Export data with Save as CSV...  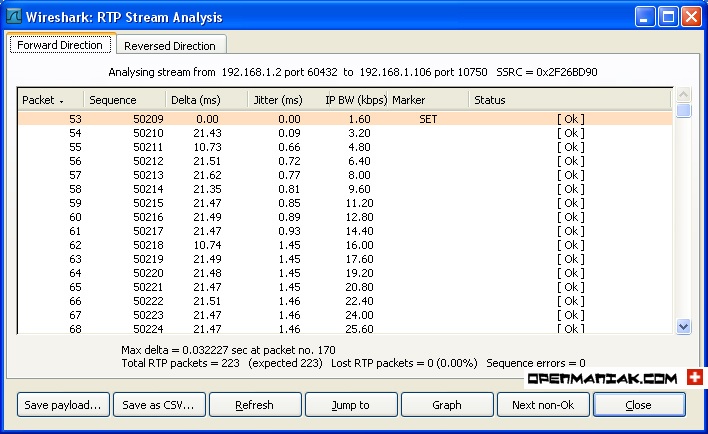tap(160, 405)
